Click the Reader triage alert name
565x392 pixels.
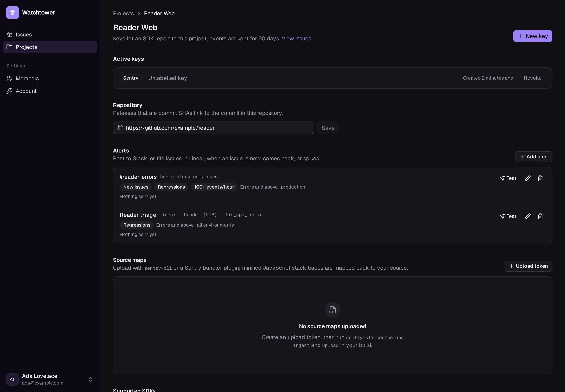138,215
